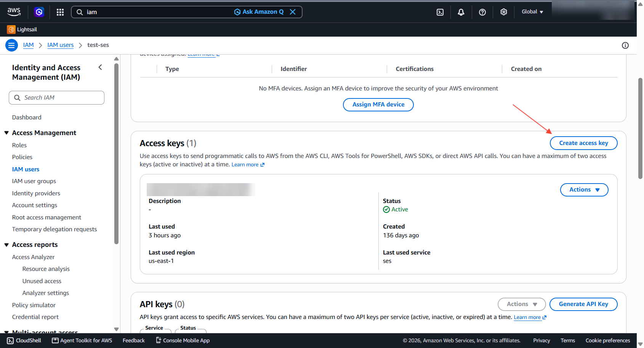Click the sidebar vertical scrollbar

117,154
